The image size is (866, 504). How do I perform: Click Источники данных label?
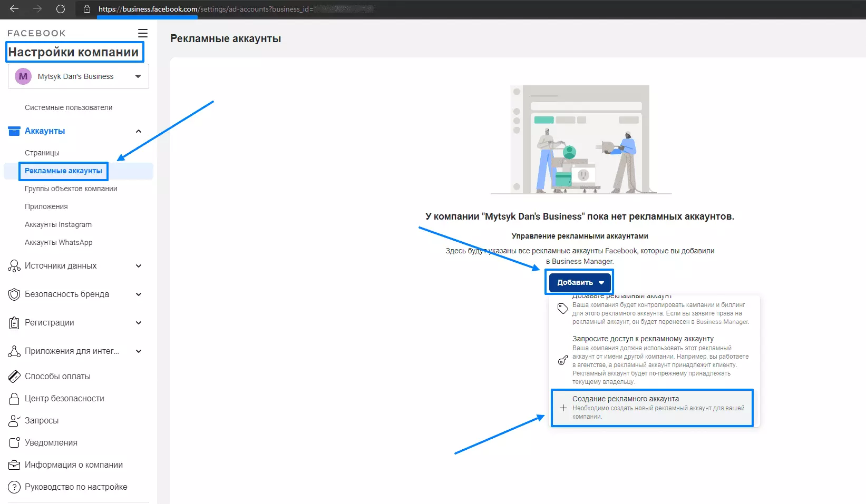[x=61, y=266]
